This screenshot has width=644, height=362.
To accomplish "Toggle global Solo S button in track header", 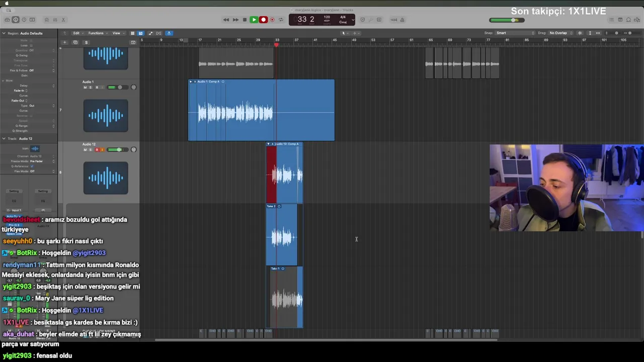I will click(x=86, y=42).
